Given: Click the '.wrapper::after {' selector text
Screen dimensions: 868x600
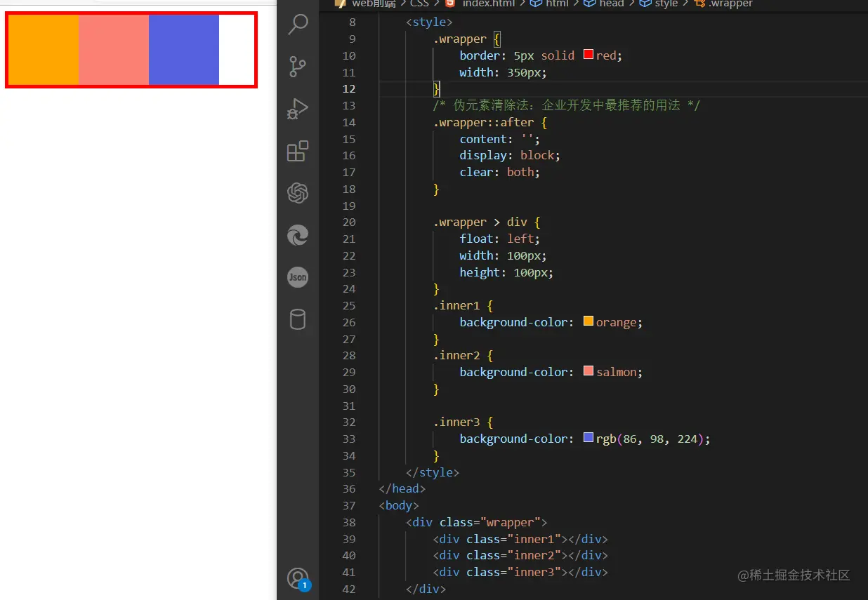Looking at the screenshot, I should click(489, 122).
